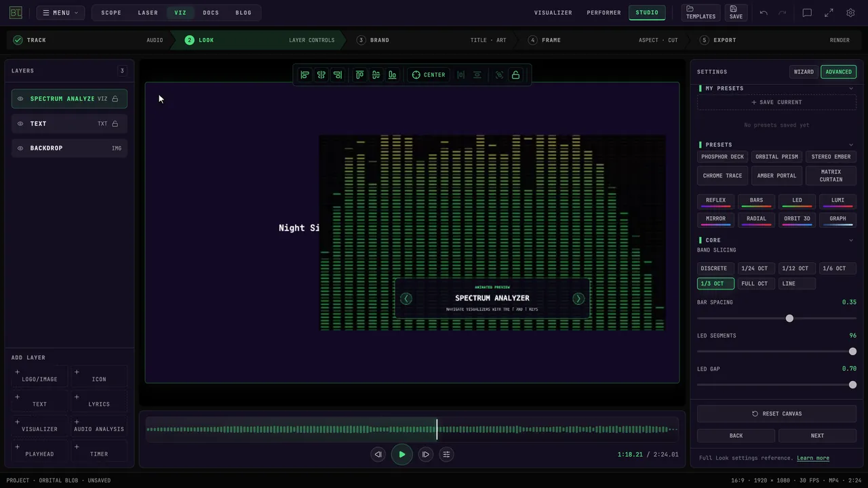This screenshot has height=488, width=868.
Task: Click the group layers icon
Action: (x=499, y=75)
